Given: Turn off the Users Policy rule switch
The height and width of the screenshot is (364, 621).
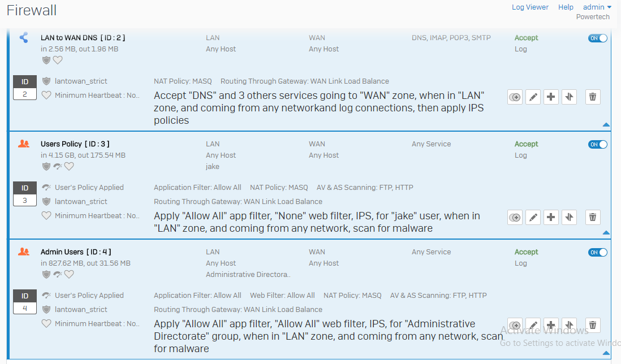Looking at the screenshot, I should point(598,145).
